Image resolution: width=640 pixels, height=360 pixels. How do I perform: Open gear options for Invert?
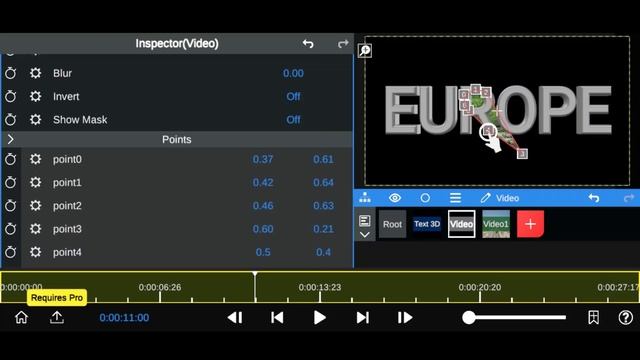(36, 96)
